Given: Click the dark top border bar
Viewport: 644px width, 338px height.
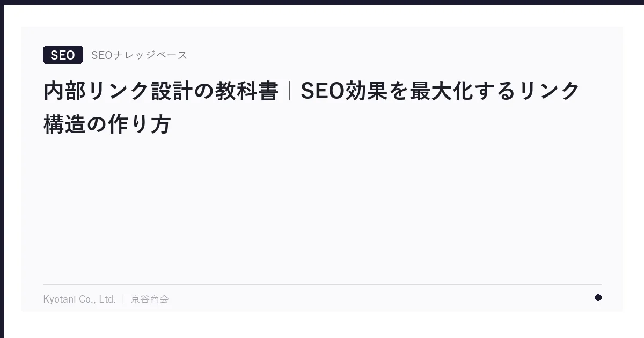Looking at the screenshot, I should click(322, 2).
